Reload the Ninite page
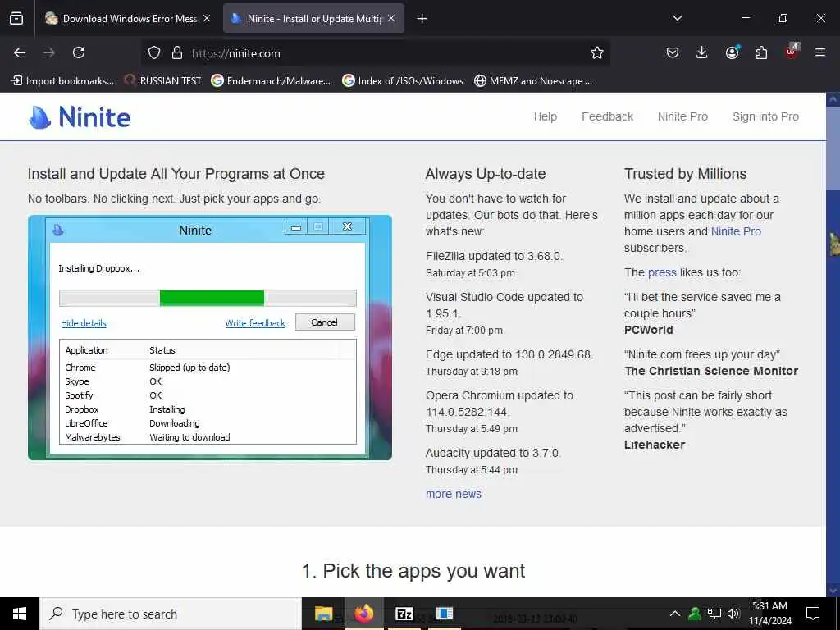 pos(79,52)
